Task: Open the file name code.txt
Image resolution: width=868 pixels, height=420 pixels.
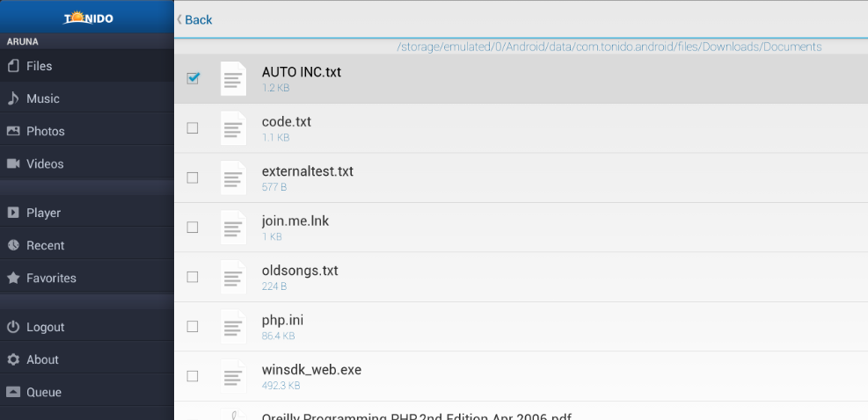Action: tap(286, 121)
